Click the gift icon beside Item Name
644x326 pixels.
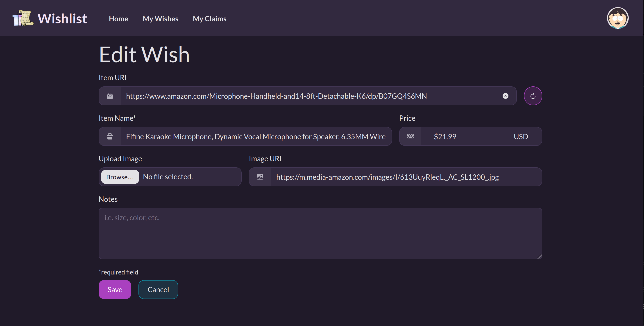110,136
